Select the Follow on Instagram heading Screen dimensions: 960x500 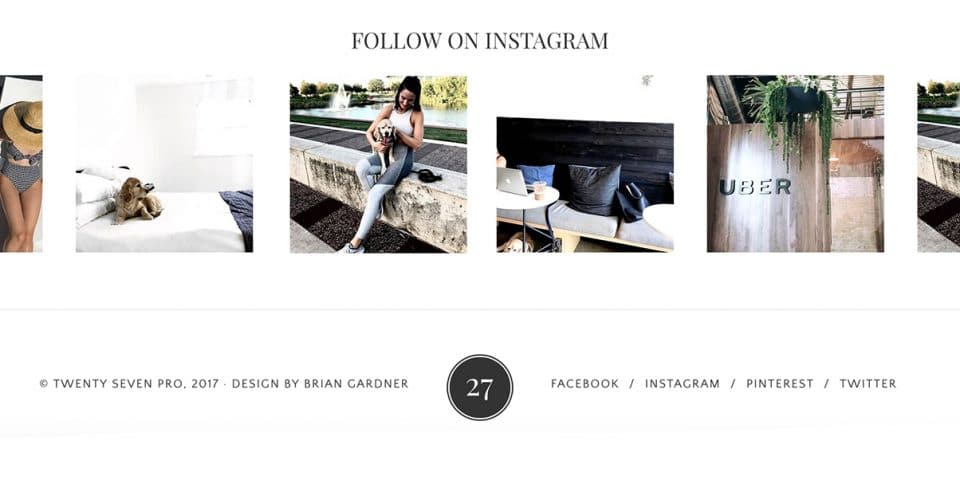tap(480, 40)
